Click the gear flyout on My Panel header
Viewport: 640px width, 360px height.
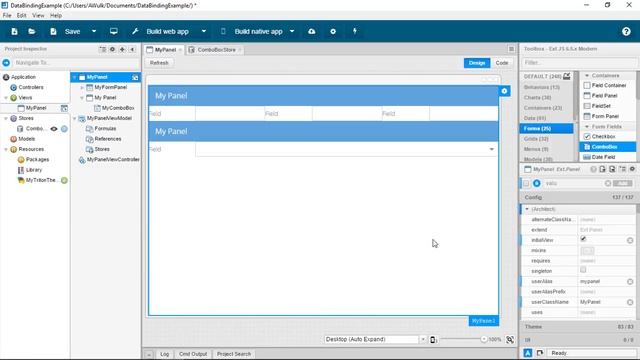pyautogui.click(x=504, y=91)
